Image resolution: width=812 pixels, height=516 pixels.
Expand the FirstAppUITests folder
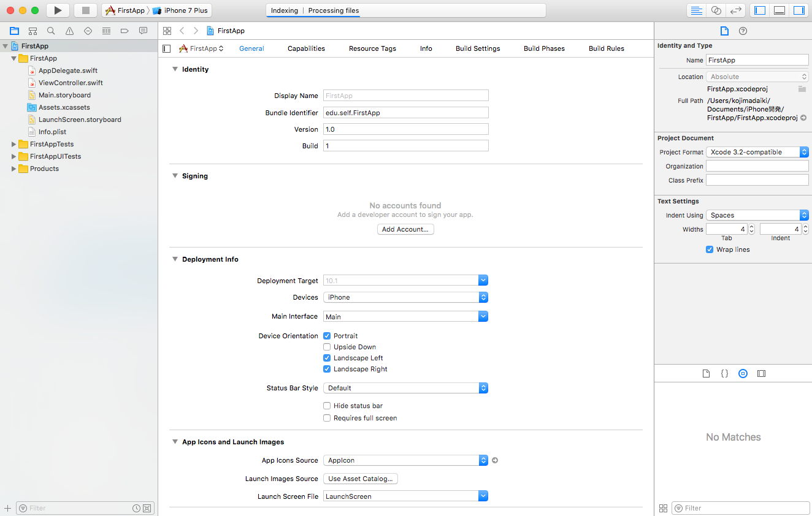click(13, 156)
